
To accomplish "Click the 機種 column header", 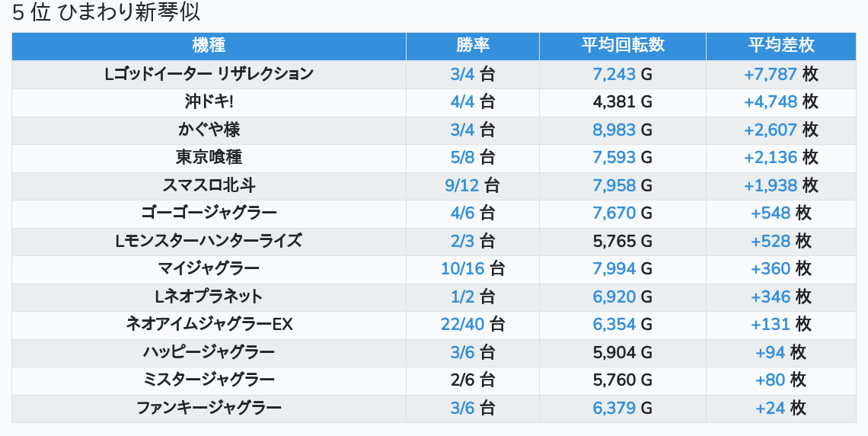I will (x=209, y=46).
